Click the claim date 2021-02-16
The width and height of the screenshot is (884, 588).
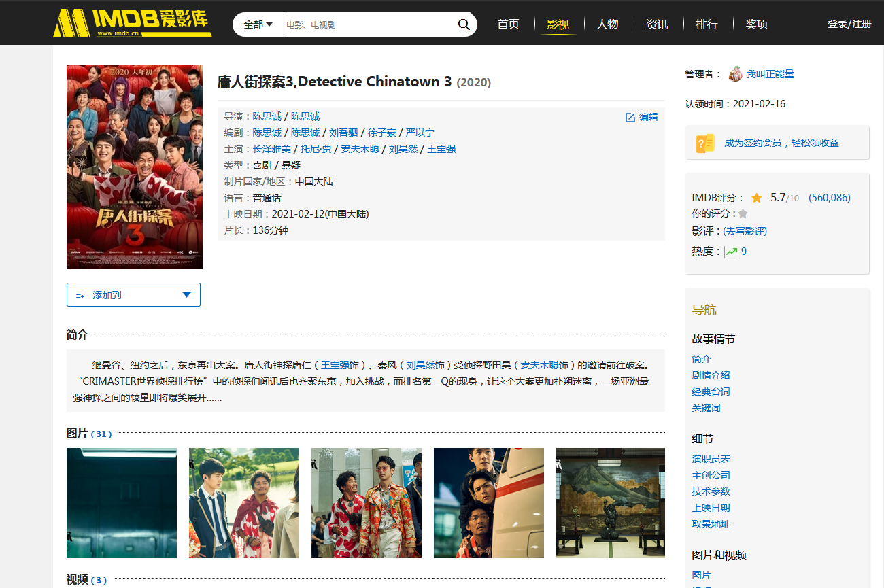[759, 104]
